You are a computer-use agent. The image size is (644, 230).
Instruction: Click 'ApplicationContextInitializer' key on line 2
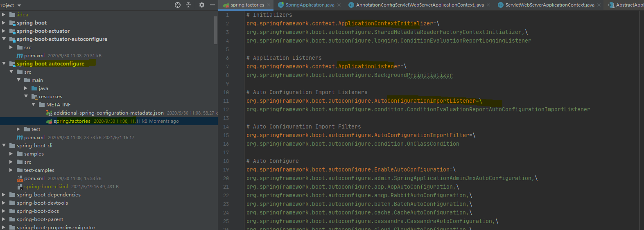[386, 23]
